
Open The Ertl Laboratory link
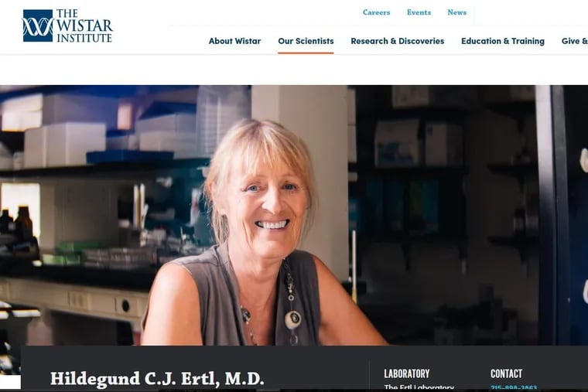[419, 387]
